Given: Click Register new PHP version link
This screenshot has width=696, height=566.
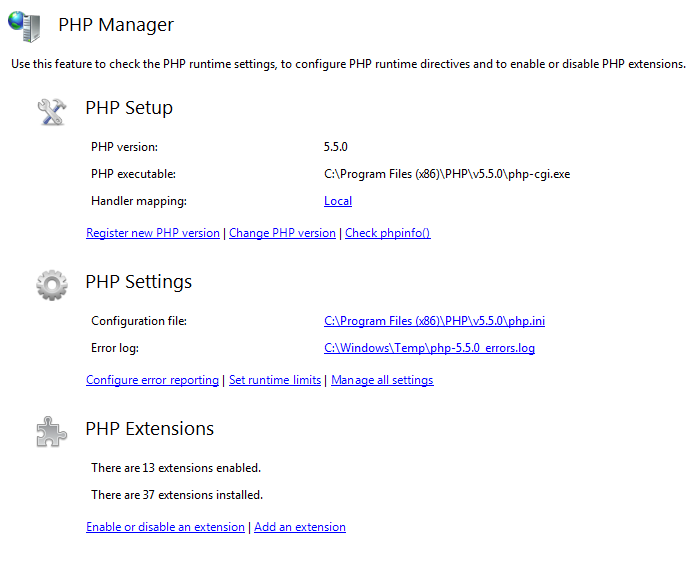Looking at the screenshot, I should (153, 233).
